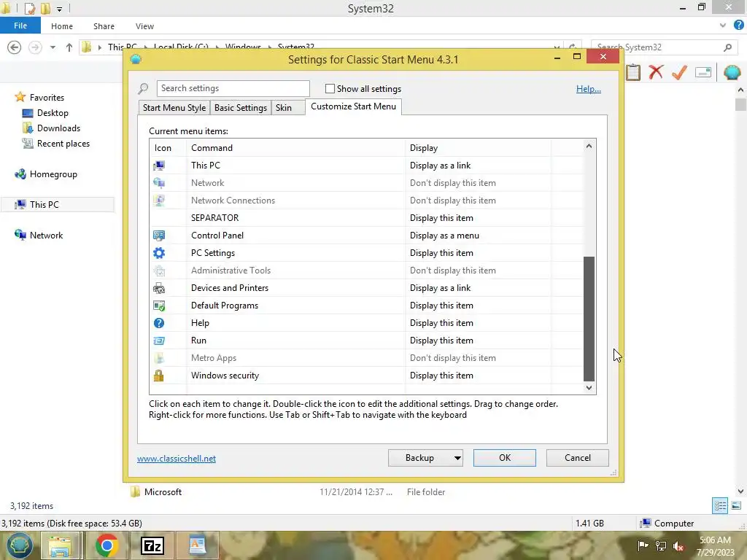The height and width of the screenshot is (560, 747).
Task: Click the Paste clipboard icon in Explorer toolbar
Action: [x=632, y=72]
